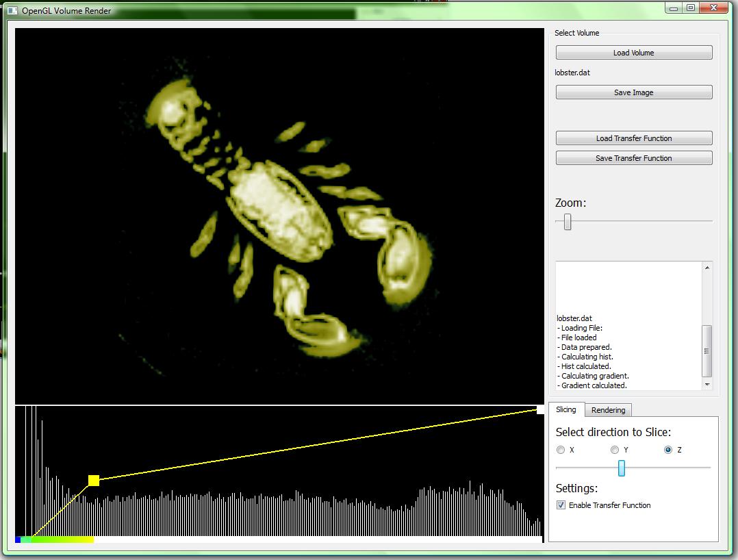Click the slice position slider handle
The width and height of the screenshot is (738, 560).
[622, 468]
